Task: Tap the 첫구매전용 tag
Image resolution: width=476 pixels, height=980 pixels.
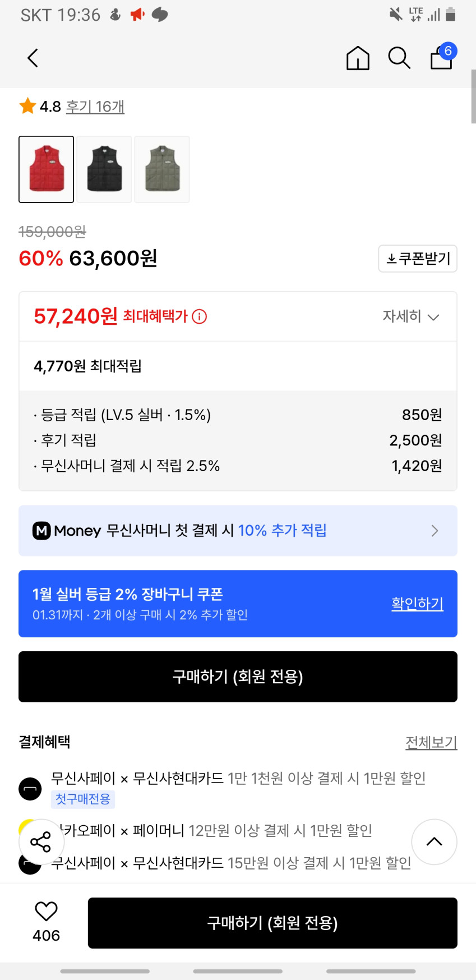Action: (83, 799)
